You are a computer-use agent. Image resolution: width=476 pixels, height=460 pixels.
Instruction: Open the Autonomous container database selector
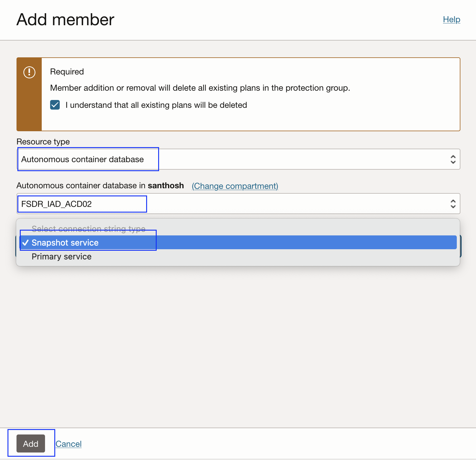(x=234, y=204)
